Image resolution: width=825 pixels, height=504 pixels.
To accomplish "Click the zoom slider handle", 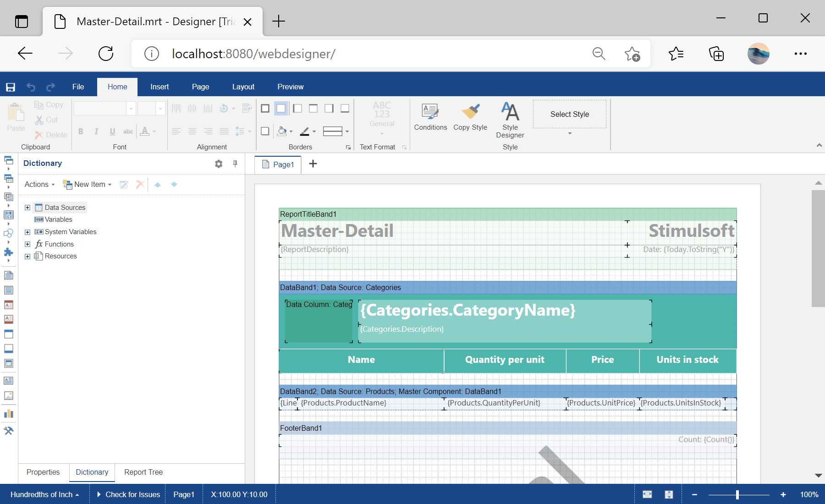I will click(737, 494).
